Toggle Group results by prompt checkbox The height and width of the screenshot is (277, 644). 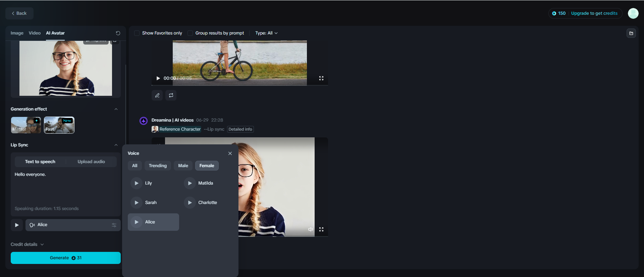190,33
